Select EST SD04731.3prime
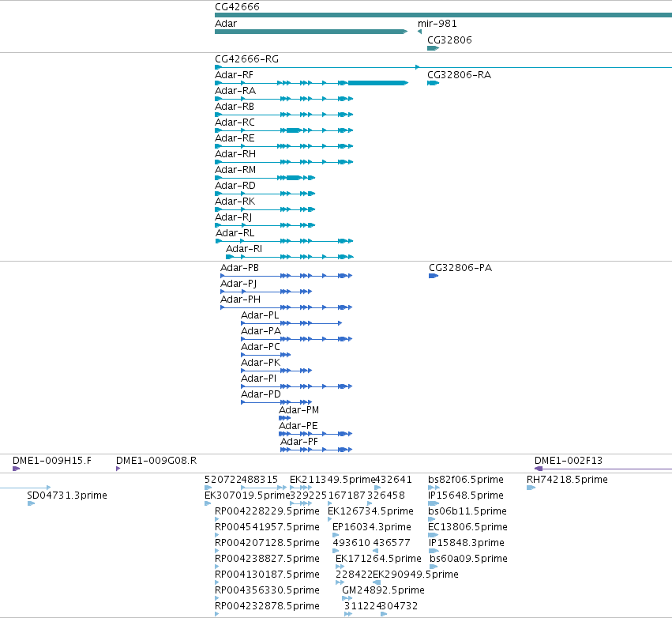672x618 pixels. point(31,503)
